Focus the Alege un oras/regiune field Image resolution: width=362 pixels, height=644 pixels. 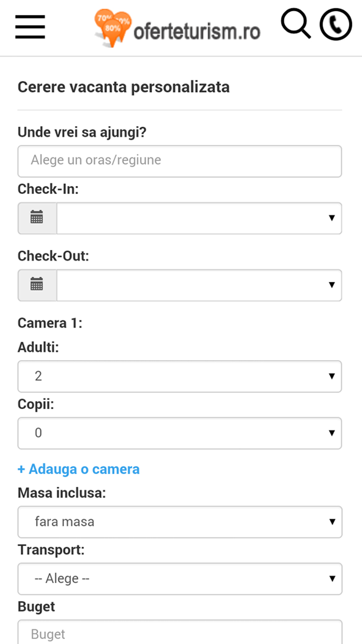point(180,161)
